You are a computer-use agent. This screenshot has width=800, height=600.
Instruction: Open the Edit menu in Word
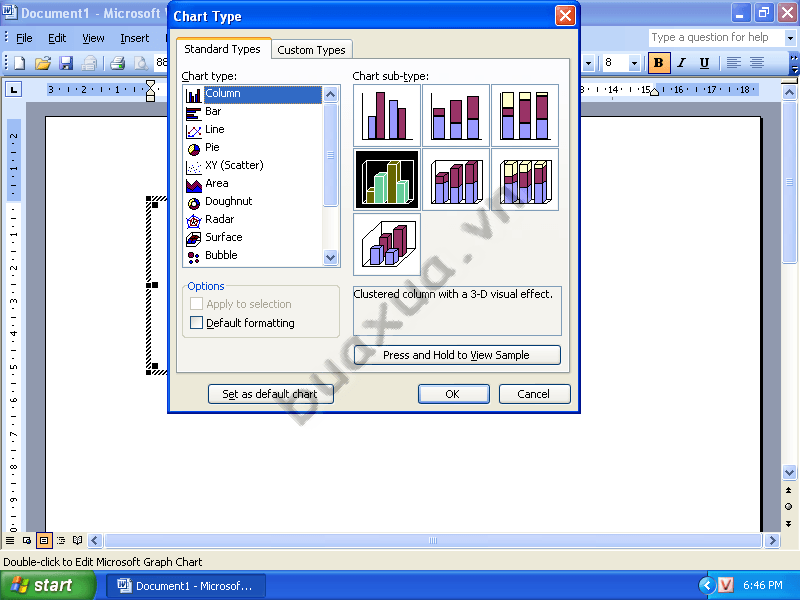pyautogui.click(x=57, y=38)
